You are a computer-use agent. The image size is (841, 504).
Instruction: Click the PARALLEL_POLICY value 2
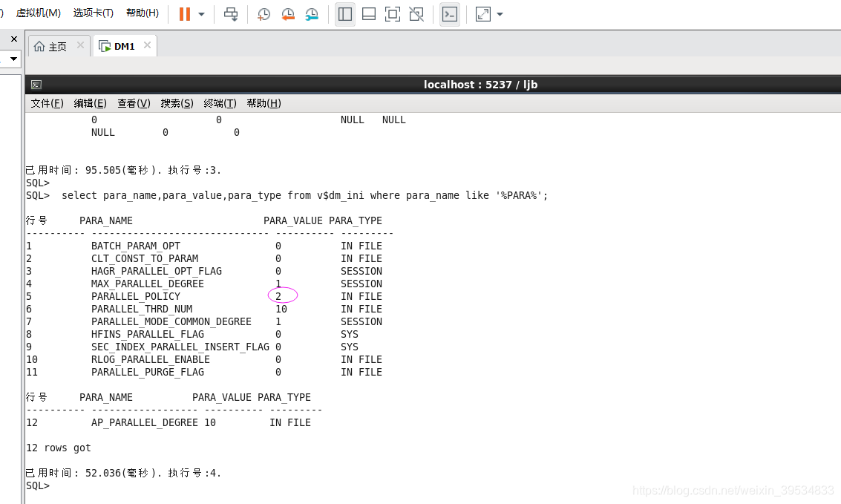[278, 296]
